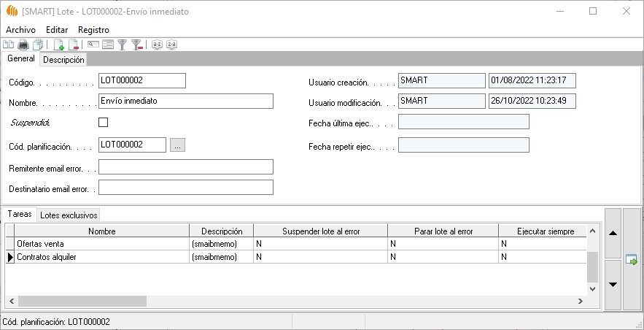
Task: Click the new record icon with green plus
Action: (59, 45)
